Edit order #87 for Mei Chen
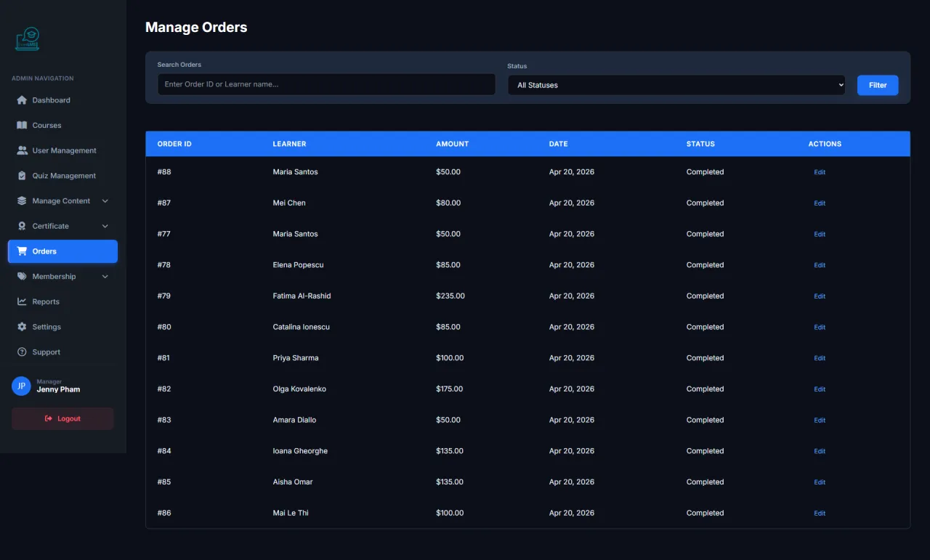 coord(820,203)
